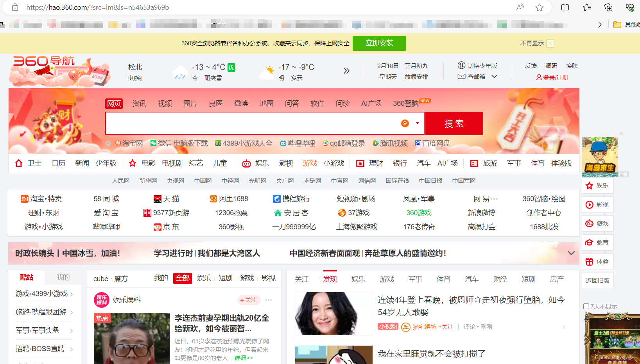Open split screen browser icon

point(565,7)
